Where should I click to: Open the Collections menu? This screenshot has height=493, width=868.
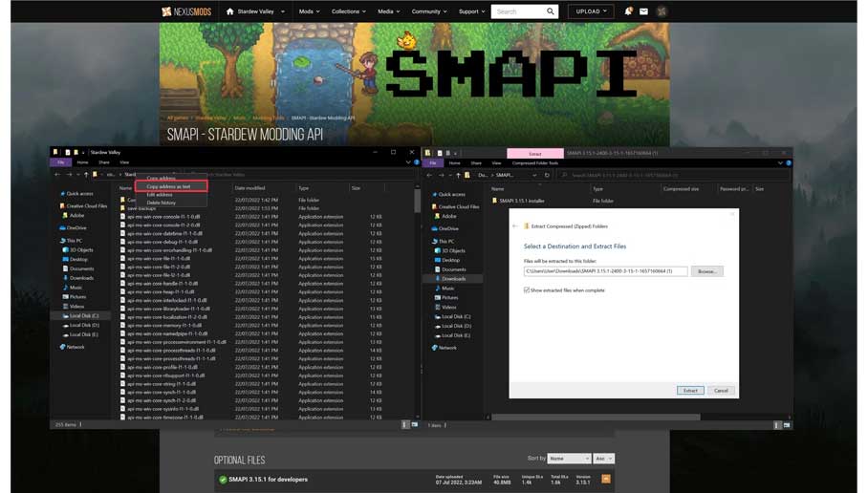348,11
